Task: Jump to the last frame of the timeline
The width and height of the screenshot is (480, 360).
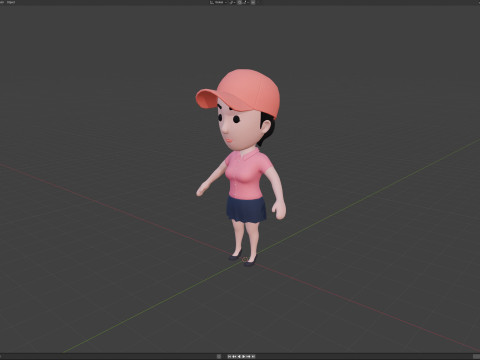Action: click(x=253, y=357)
